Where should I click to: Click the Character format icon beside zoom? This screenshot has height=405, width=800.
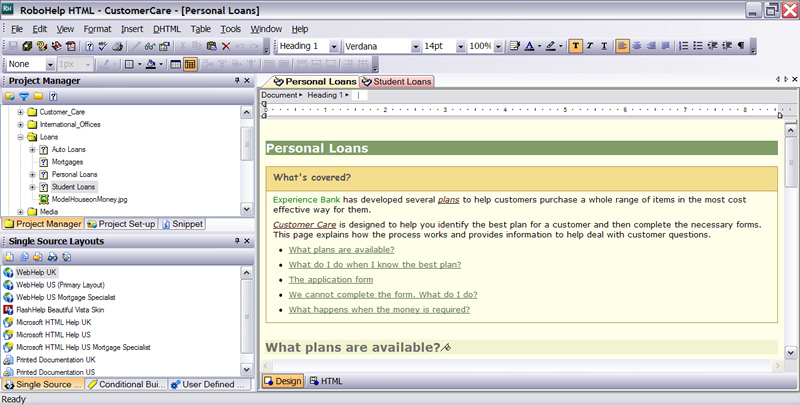click(x=515, y=46)
